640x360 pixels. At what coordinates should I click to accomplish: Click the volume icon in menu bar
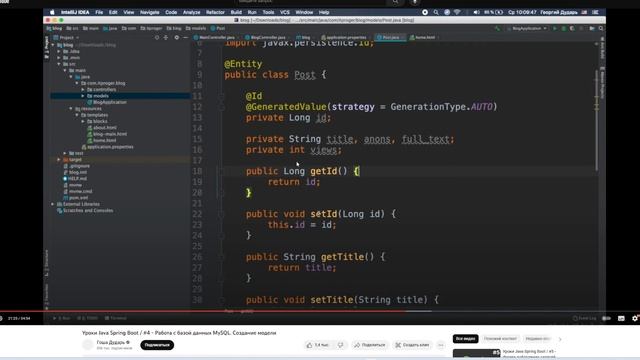[476, 12]
